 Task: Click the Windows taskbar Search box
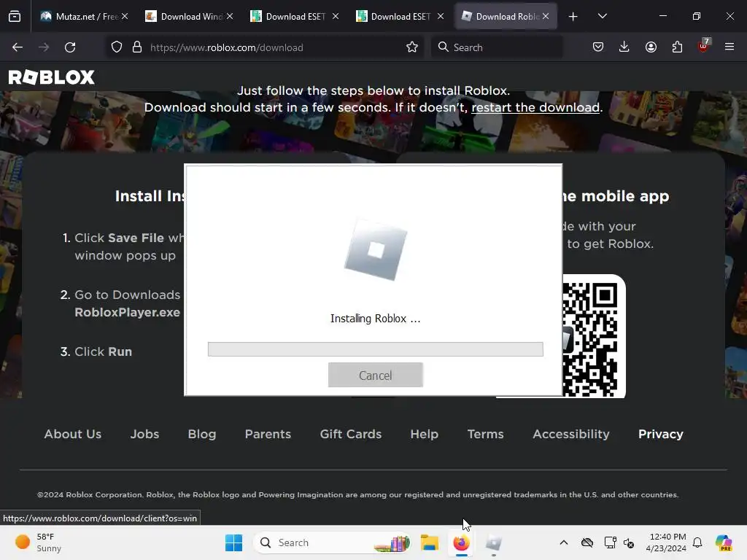click(333, 542)
